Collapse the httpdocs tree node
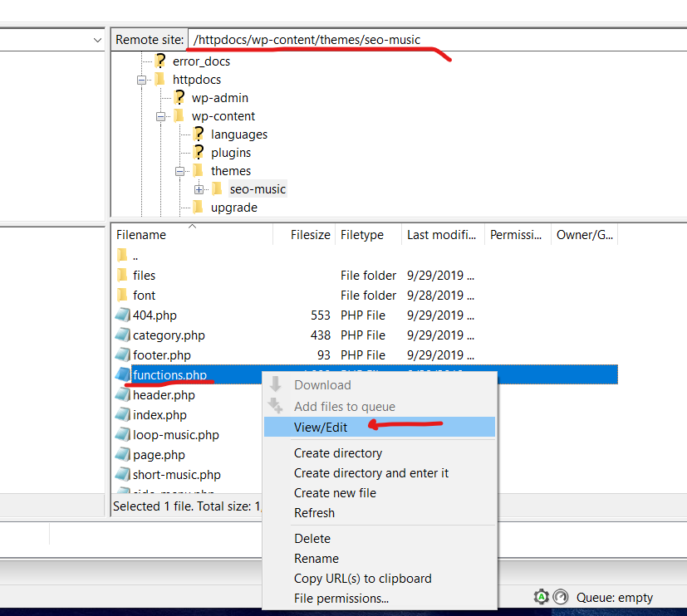This screenshot has width=687, height=616. [141, 80]
